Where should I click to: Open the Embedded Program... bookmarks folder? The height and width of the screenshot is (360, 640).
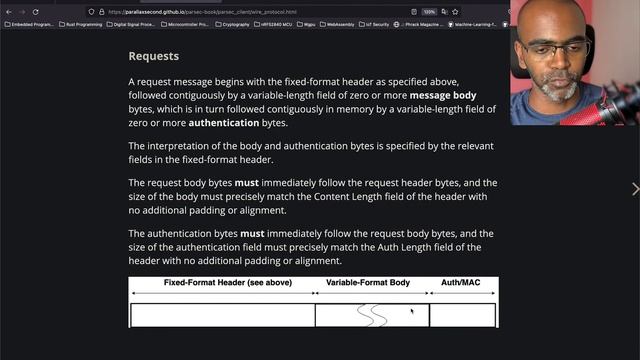[x=29, y=24]
